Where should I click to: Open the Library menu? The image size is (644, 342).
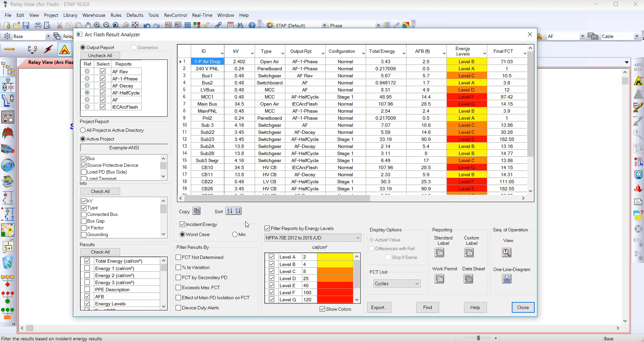[x=70, y=15]
